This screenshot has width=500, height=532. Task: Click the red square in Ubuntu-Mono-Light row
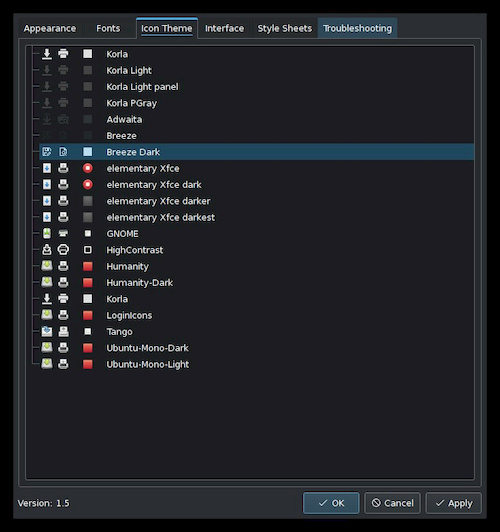click(88, 364)
